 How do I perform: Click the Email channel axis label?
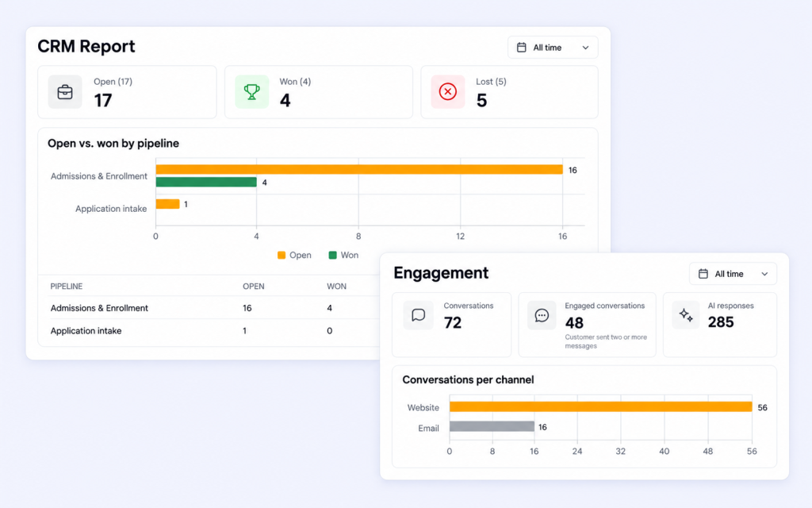(x=428, y=428)
